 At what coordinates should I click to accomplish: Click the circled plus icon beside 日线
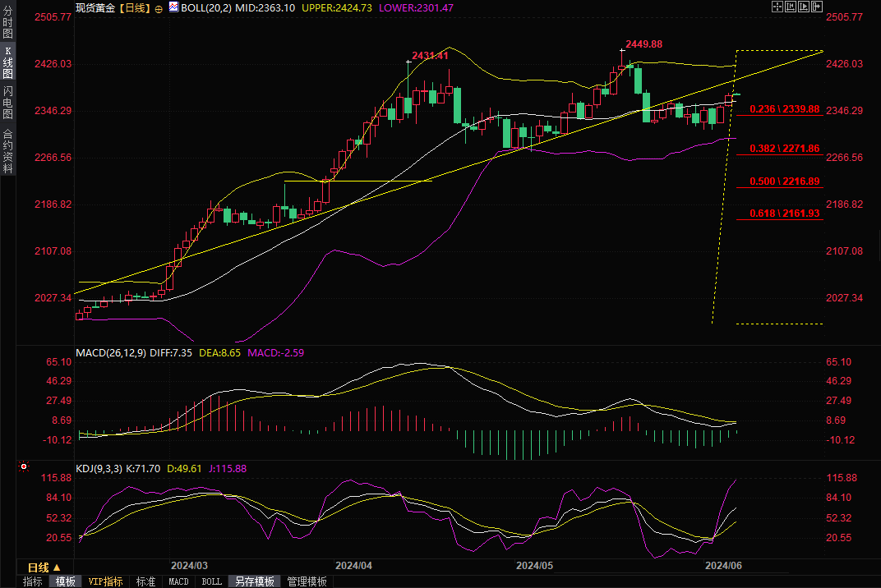coord(159,7)
